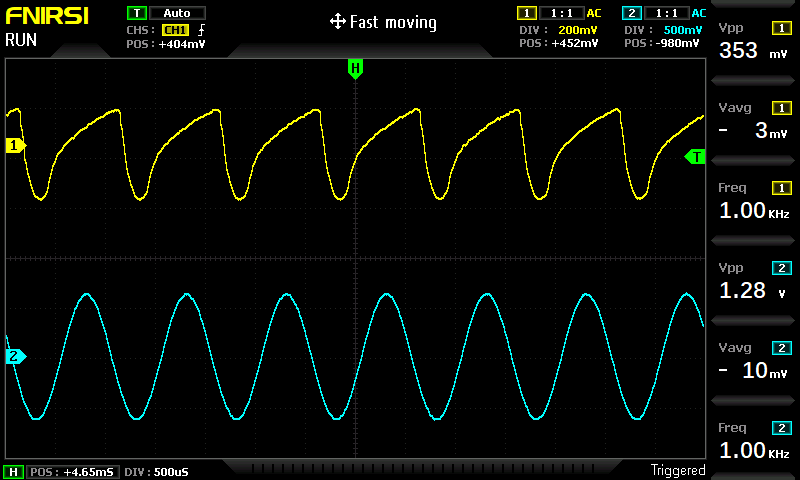Click channel 1 POS +452mV value
The image size is (800, 480).
[574, 43]
